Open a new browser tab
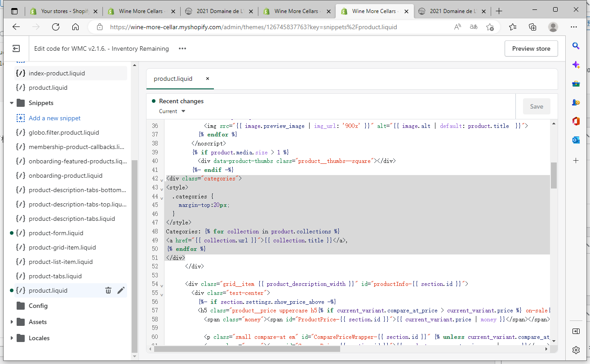Image resolution: width=590 pixels, height=364 pixels. point(499,11)
